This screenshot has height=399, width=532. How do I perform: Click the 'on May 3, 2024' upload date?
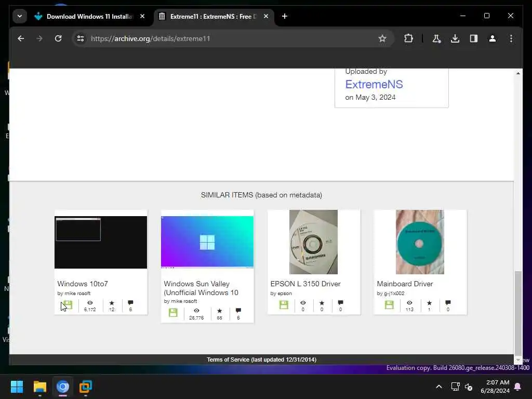[370, 97]
